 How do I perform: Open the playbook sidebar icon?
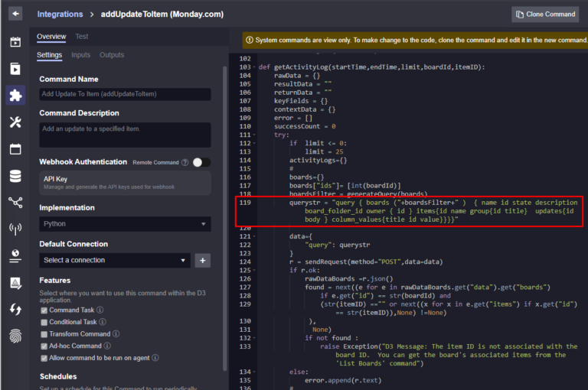coord(15,69)
